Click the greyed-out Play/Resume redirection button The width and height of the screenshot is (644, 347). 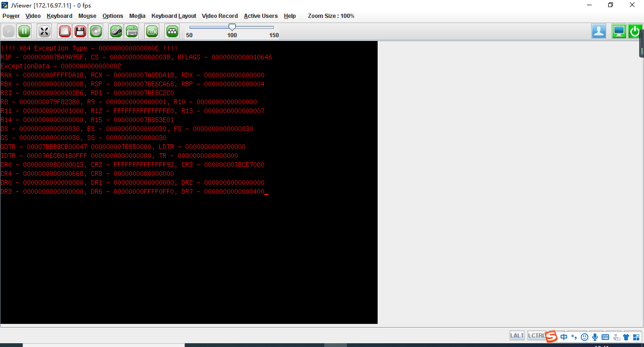point(8,32)
